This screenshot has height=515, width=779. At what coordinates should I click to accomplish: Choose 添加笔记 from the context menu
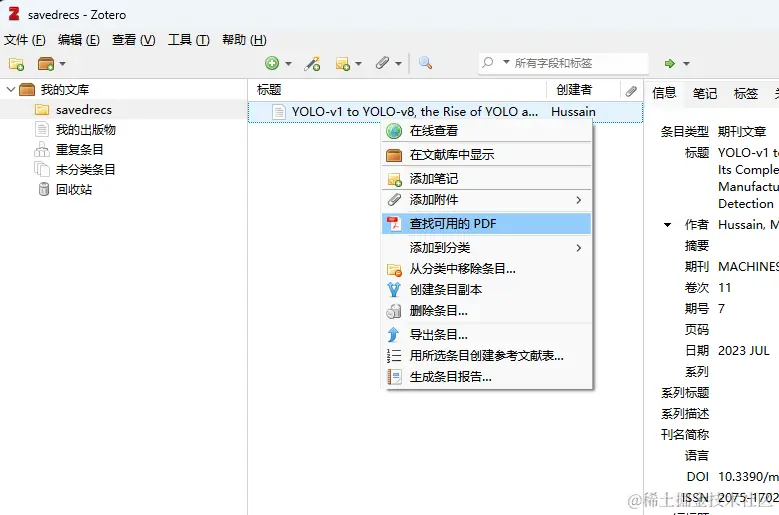coord(487,178)
